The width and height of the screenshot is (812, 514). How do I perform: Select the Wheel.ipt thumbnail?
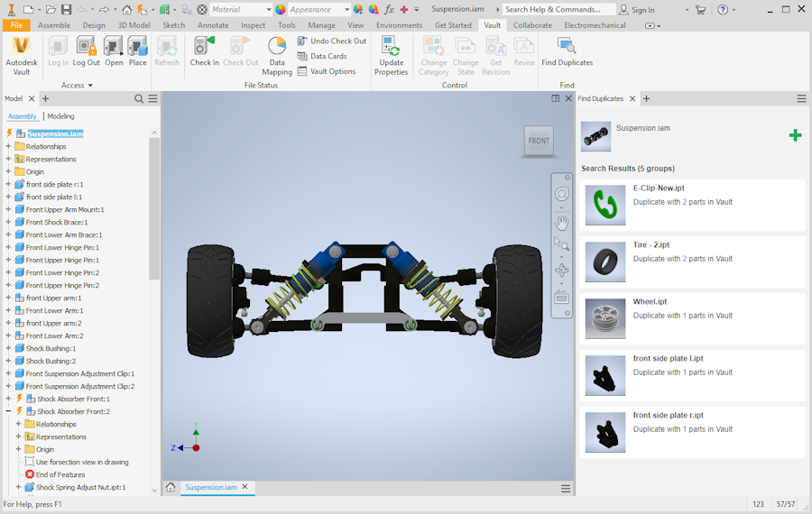(604, 319)
